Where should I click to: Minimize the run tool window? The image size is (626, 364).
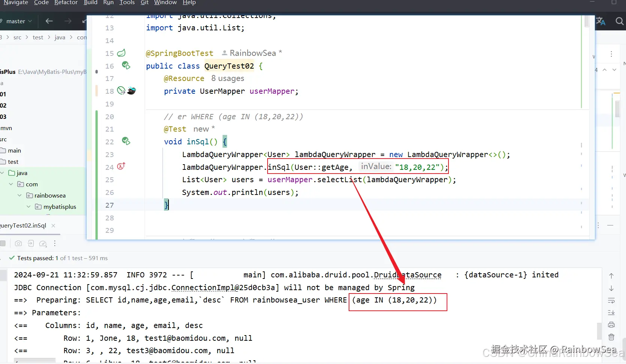(x=610, y=225)
